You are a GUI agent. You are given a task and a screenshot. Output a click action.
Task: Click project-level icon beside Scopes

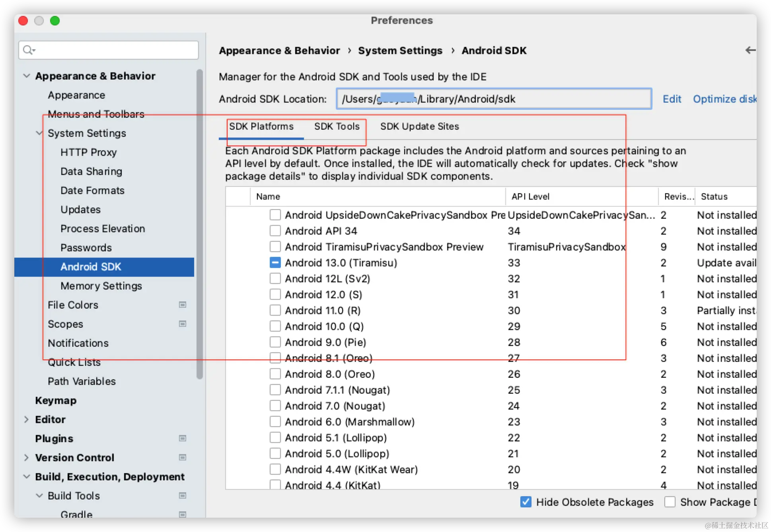[x=183, y=324]
